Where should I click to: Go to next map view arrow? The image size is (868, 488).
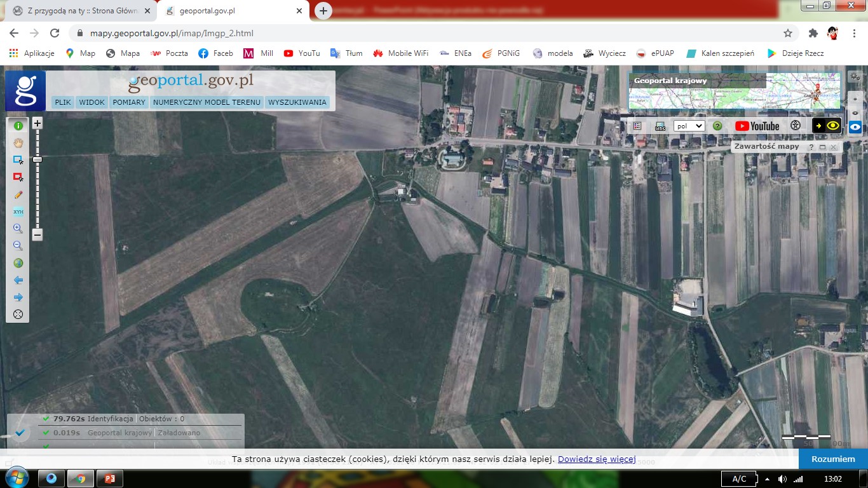pyautogui.click(x=18, y=297)
